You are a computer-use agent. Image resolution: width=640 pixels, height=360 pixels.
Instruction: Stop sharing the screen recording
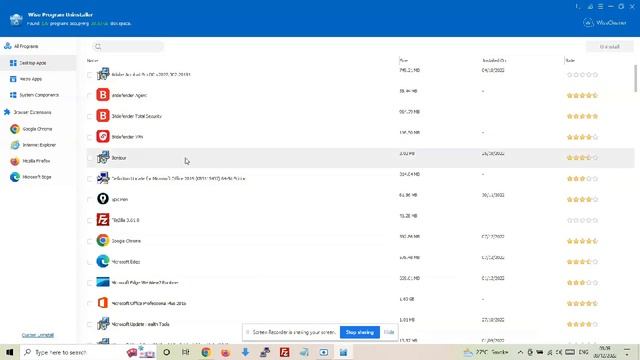360,332
